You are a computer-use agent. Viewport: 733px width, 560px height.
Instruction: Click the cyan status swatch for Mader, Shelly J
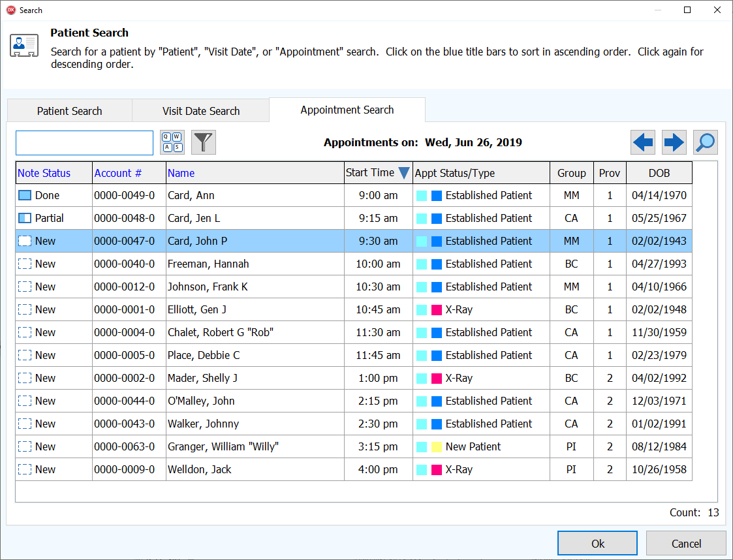[422, 378]
